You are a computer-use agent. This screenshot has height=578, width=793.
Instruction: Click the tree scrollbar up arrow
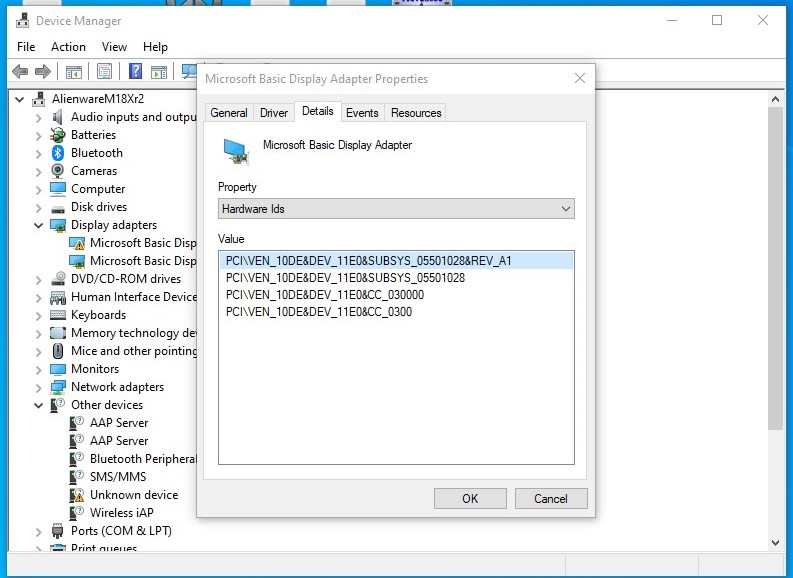[775, 99]
